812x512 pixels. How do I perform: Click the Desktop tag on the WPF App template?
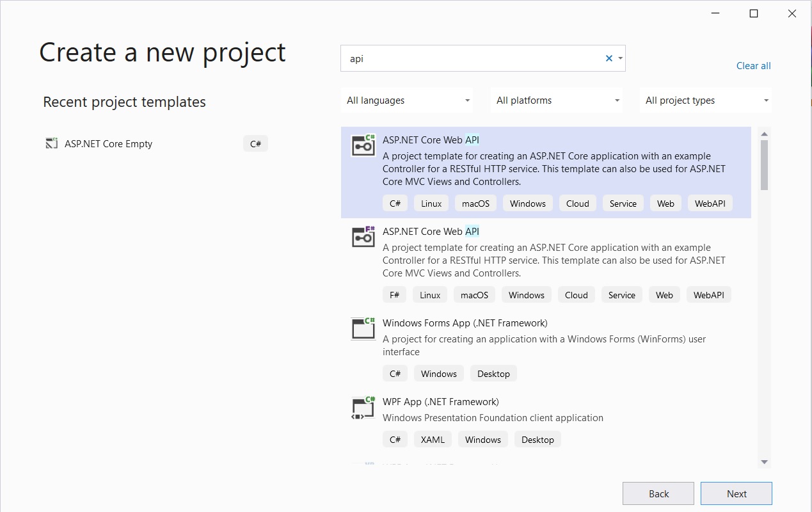537,440
